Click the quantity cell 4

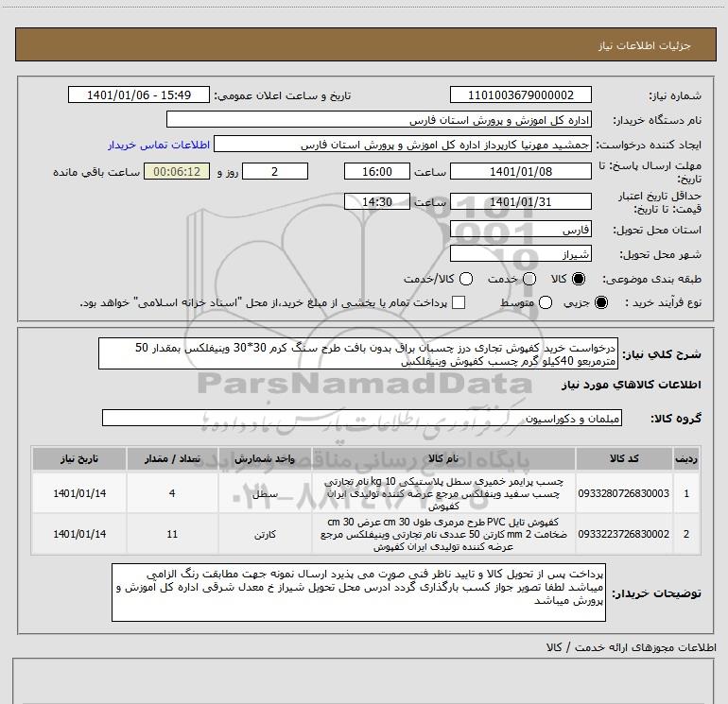pos(172,493)
